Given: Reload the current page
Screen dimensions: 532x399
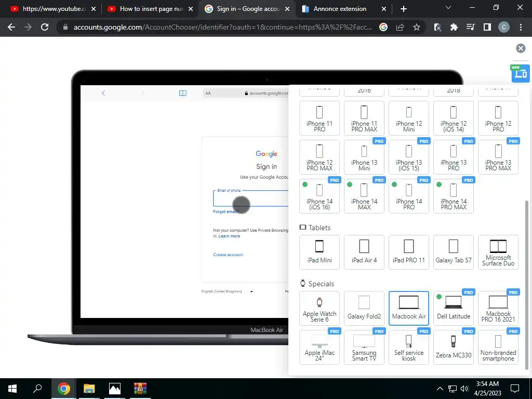Looking at the screenshot, I should [x=45, y=27].
